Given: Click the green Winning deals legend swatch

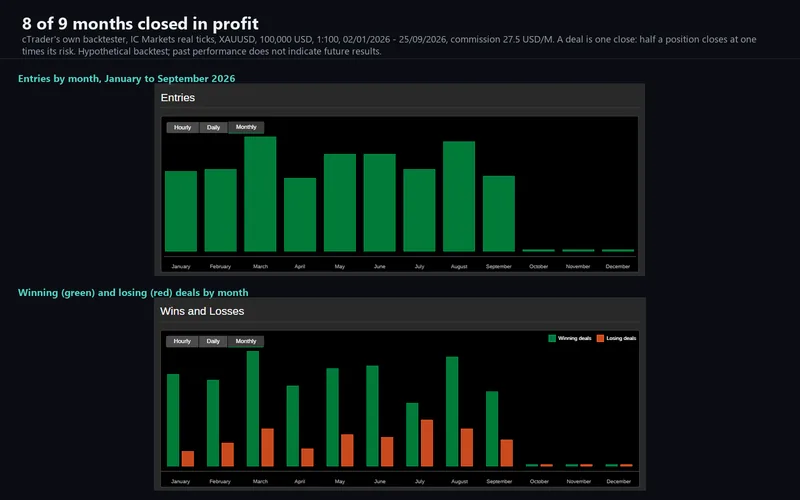Looking at the screenshot, I should pyautogui.click(x=552, y=338).
